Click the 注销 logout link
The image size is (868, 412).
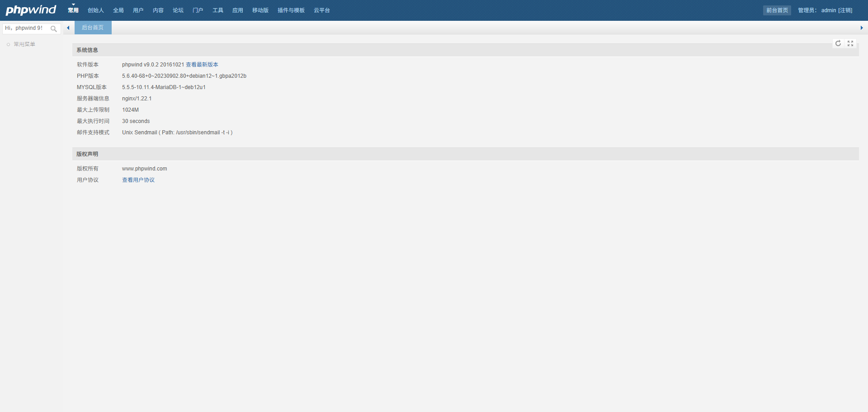point(845,10)
